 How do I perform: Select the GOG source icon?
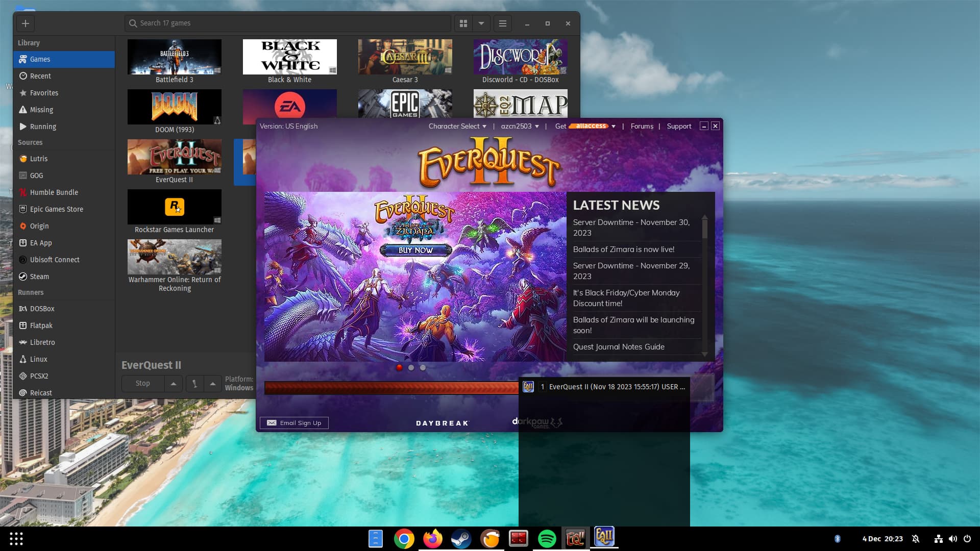click(23, 176)
